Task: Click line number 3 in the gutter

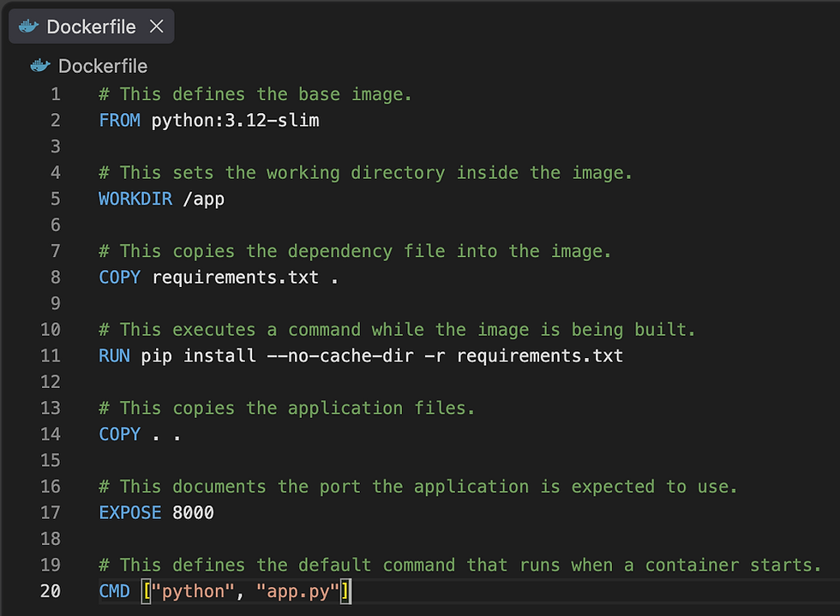Action: pyautogui.click(x=56, y=147)
